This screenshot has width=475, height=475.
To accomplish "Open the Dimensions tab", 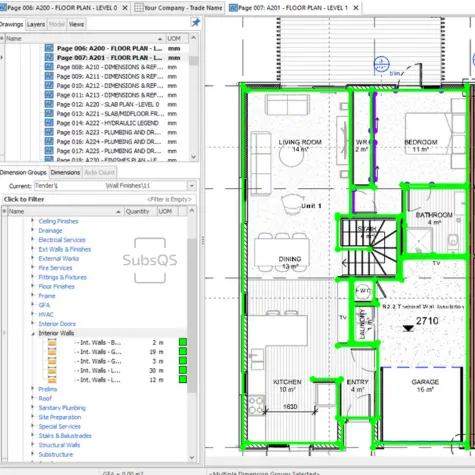I will (65, 172).
